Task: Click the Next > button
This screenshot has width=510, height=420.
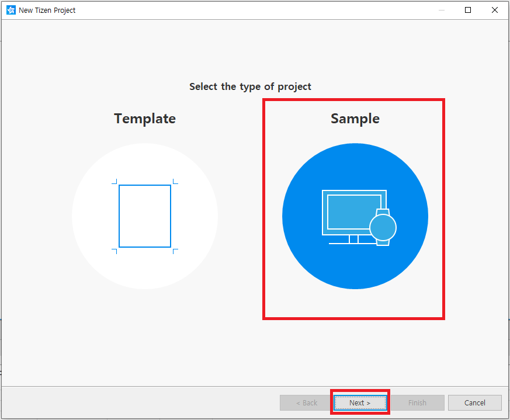Action: (360, 402)
